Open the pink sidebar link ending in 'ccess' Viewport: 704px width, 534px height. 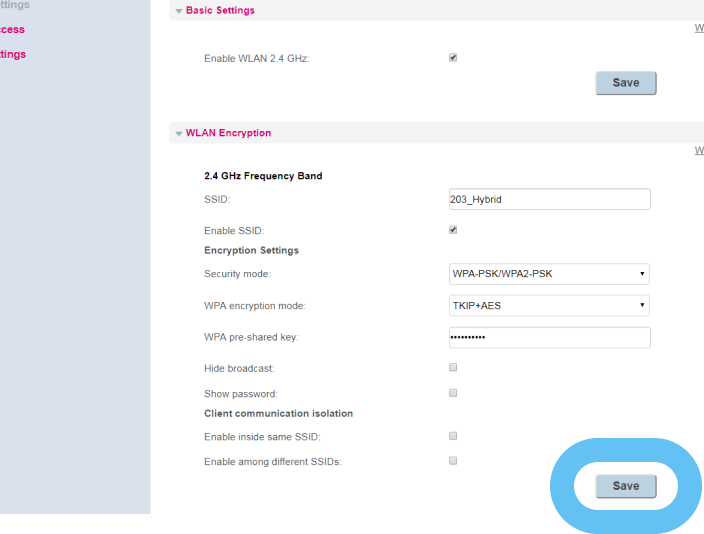coord(12,30)
